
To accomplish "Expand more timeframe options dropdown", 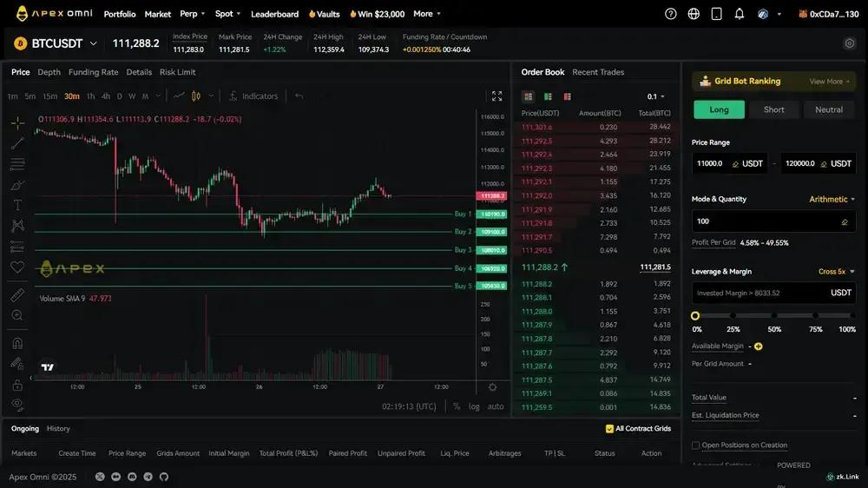I will click(x=158, y=96).
